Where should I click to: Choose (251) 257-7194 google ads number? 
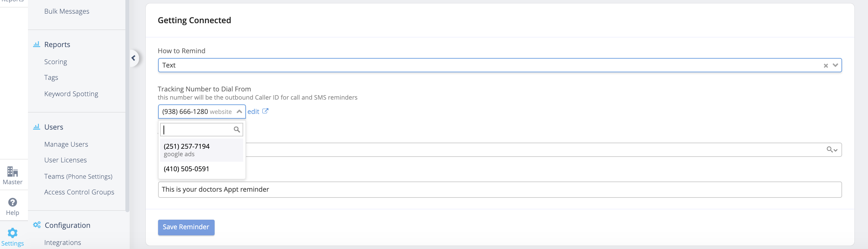click(x=202, y=150)
